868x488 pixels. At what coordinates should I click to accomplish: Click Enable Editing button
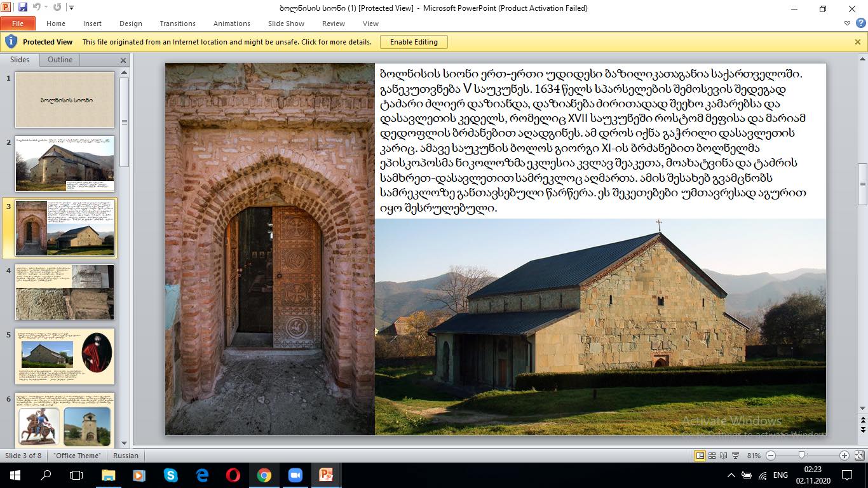414,42
